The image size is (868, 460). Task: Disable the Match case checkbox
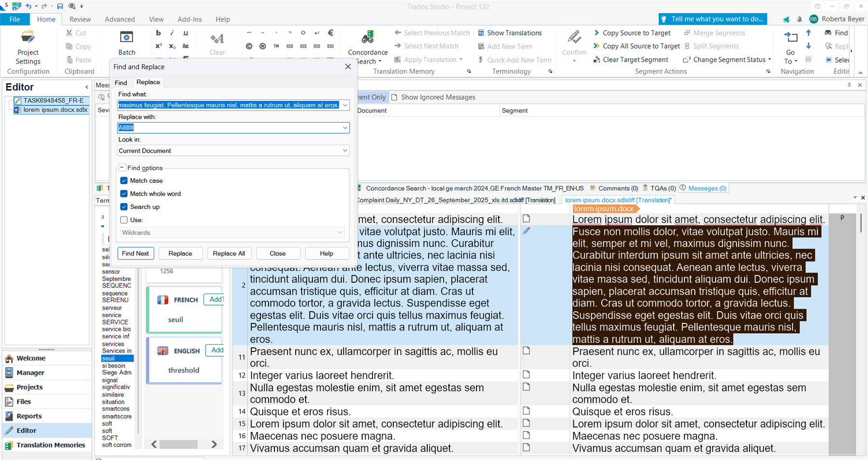click(124, 181)
